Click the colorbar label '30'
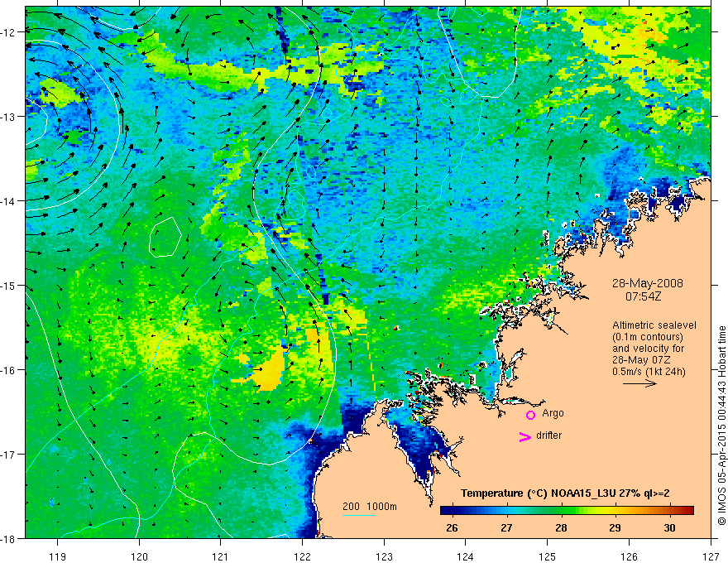The width and height of the screenshot is (728, 563). pos(669,527)
